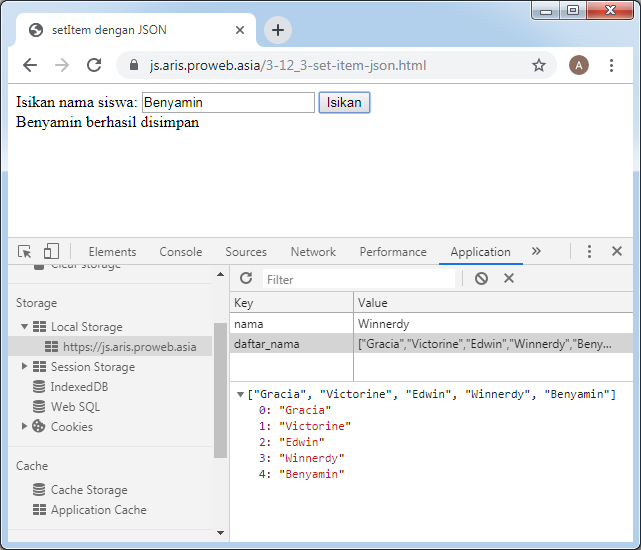
Task: Click array item 3 "Winnerdy"
Action: click(301, 458)
